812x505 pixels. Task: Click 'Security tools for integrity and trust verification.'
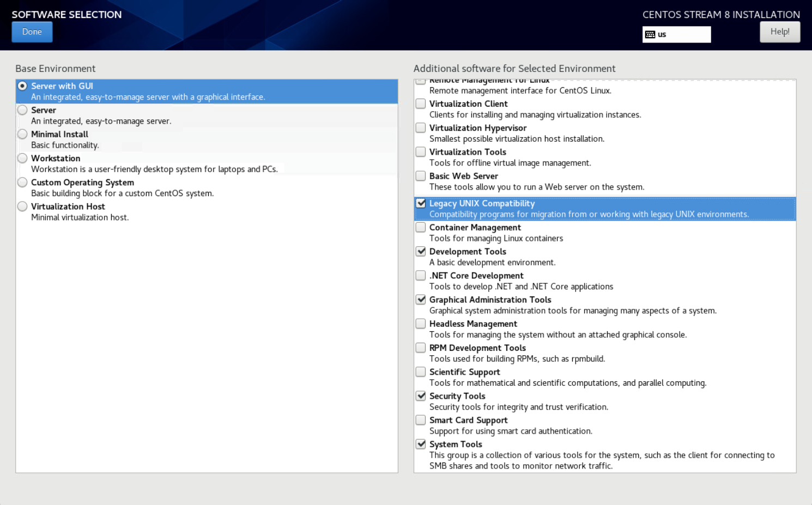tap(519, 407)
